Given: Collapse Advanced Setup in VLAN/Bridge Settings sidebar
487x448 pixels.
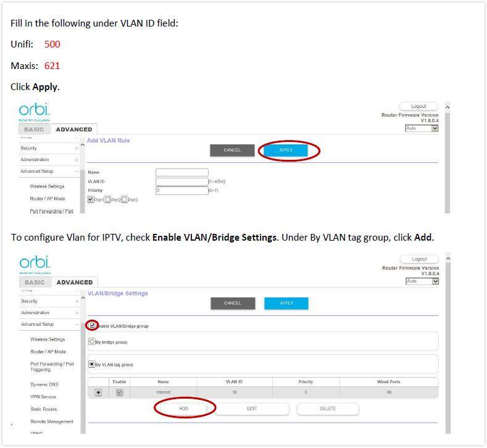Looking at the screenshot, I should (77, 324).
